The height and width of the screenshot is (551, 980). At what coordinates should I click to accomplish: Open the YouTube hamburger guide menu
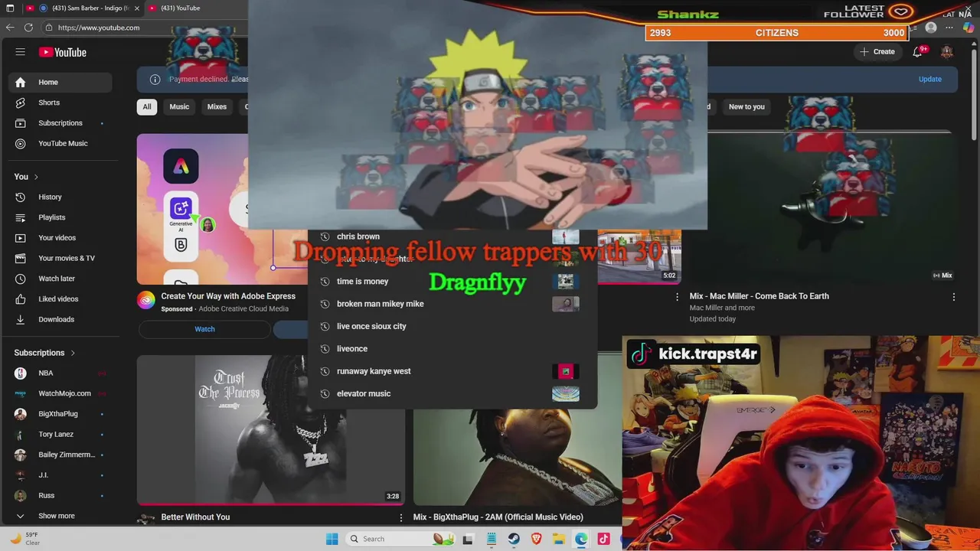21,52
